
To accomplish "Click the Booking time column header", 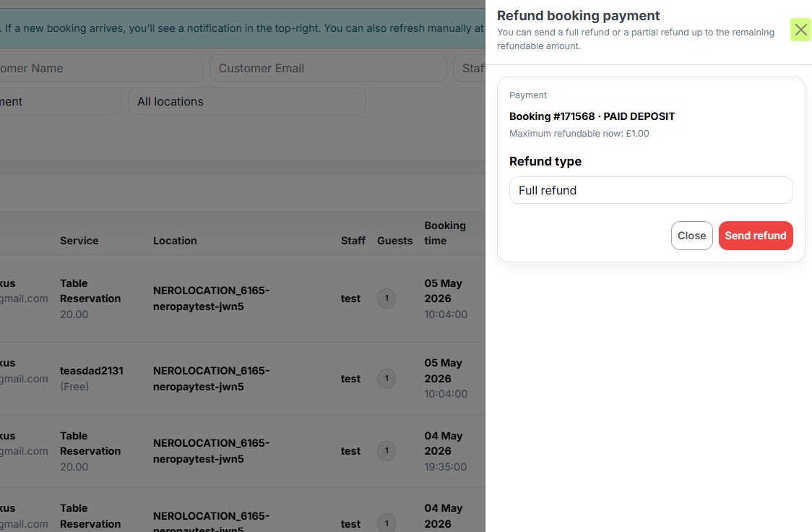I will (x=444, y=233).
